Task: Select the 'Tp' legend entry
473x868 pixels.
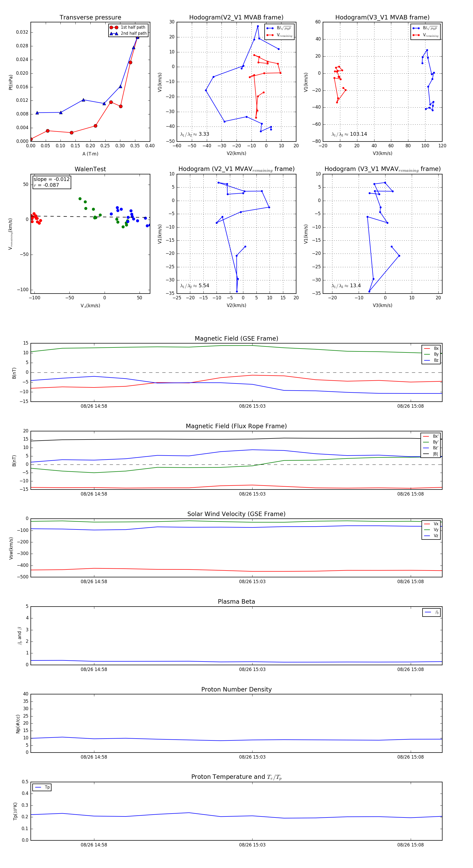Action: [x=42, y=788]
